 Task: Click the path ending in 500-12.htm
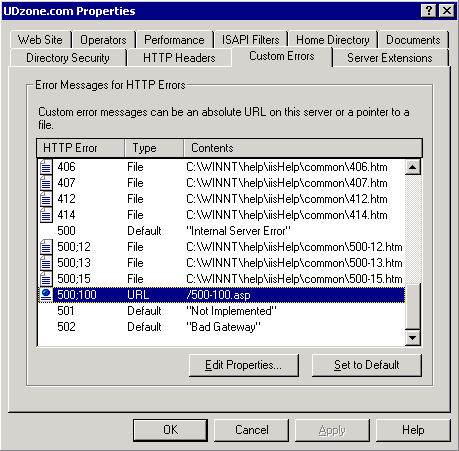click(294, 247)
